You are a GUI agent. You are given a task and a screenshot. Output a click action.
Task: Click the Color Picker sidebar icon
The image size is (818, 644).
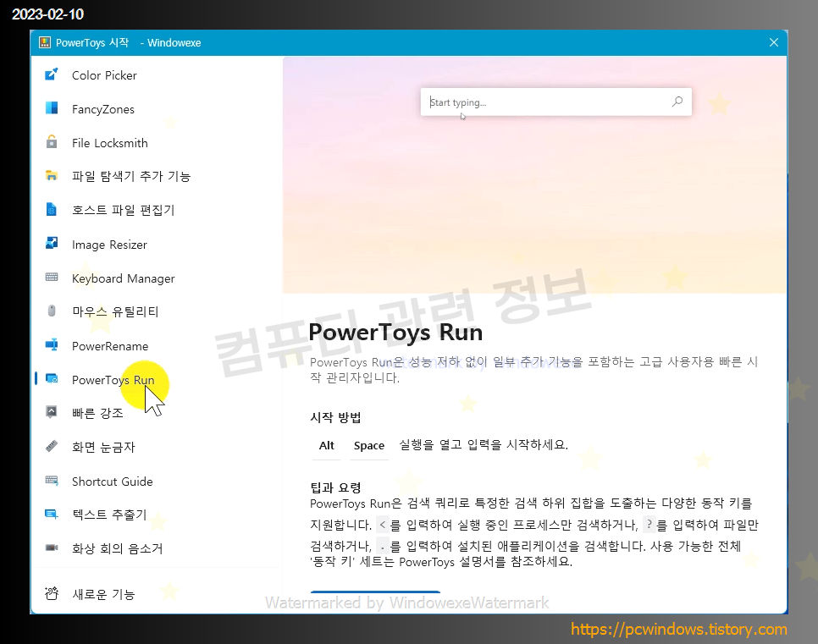[x=51, y=74]
